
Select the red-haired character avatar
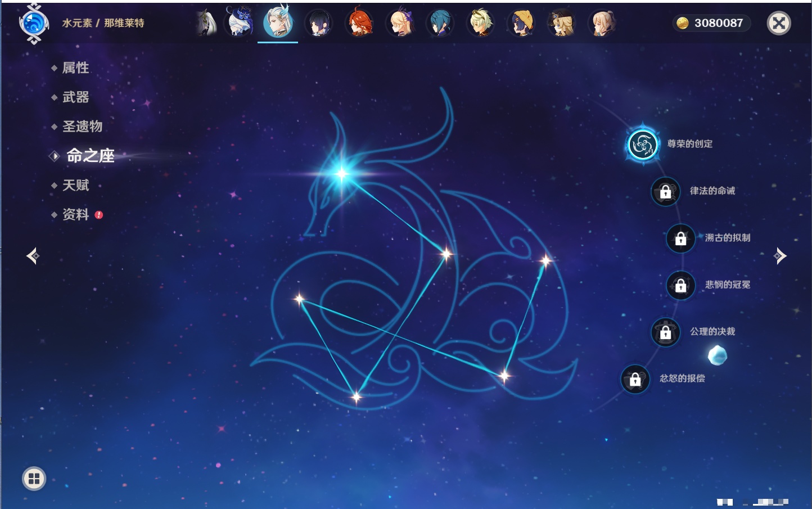coord(359,24)
